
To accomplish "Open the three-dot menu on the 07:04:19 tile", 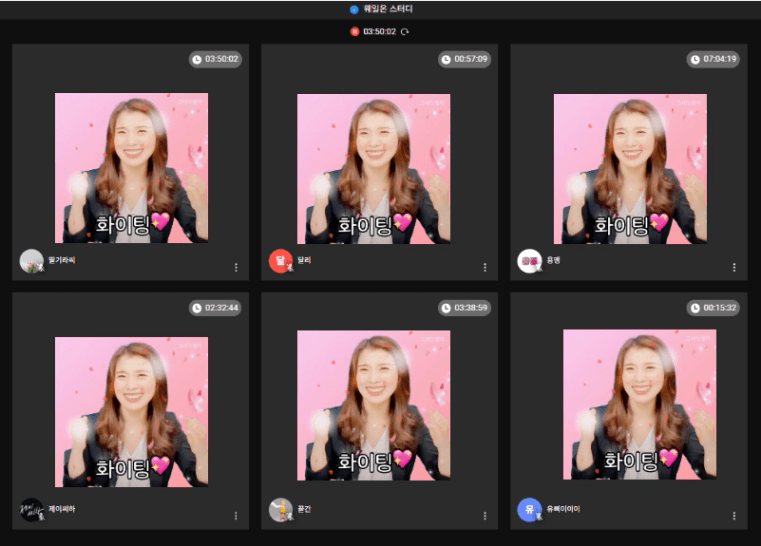I will (x=734, y=268).
